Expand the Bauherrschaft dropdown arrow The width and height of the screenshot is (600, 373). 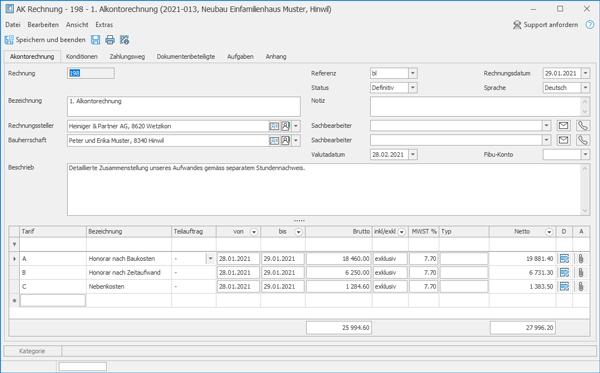point(296,141)
